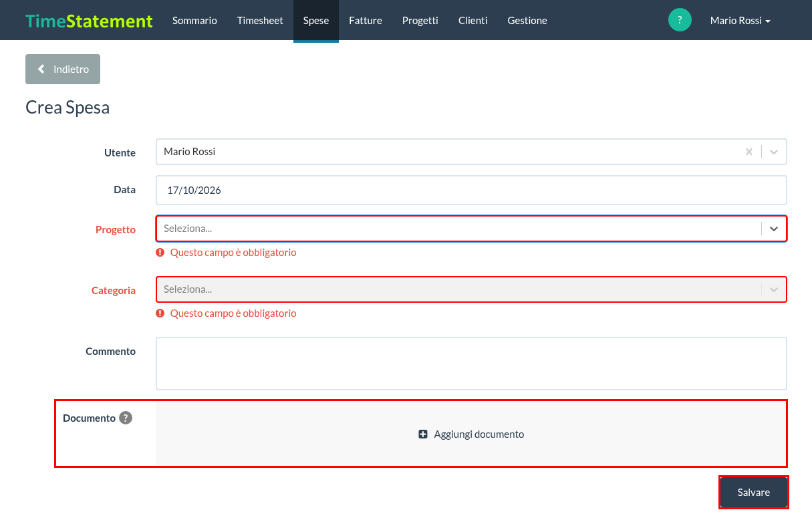This screenshot has width=812, height=530.
Task: Click the red Categoria field label
Action: tap(114, 291)
